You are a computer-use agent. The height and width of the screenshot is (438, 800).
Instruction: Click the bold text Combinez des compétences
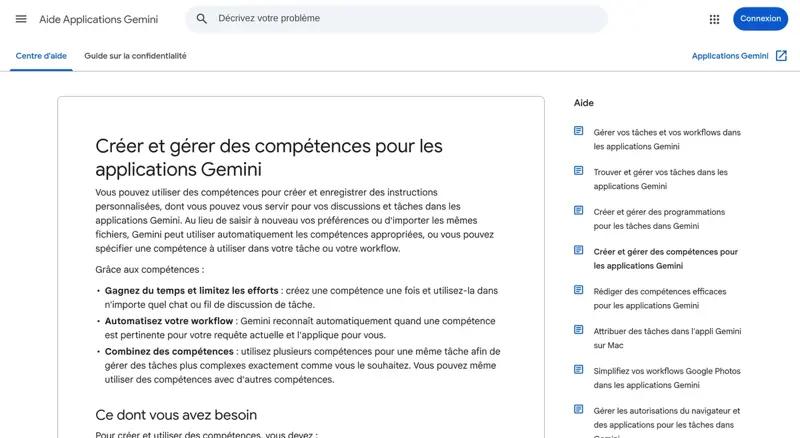[169, 352]
